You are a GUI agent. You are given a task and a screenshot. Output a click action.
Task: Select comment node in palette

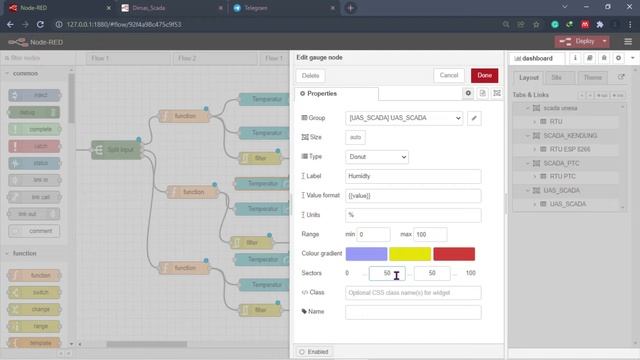pyautogui.click(x=34, y=231)
